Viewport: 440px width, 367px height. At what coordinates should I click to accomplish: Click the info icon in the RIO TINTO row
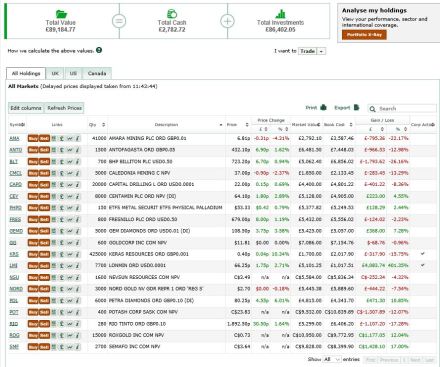[77, 324]
